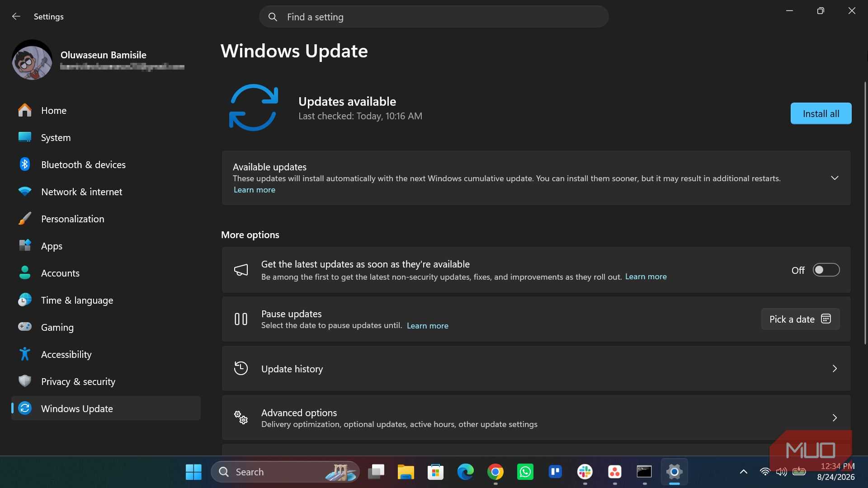Click the More options heading
This screenshot has height=488, width=868.
[250, 235]
